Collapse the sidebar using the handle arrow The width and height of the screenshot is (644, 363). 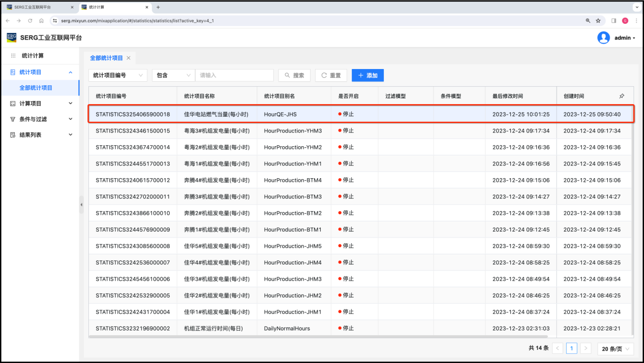tap(81, 205)
